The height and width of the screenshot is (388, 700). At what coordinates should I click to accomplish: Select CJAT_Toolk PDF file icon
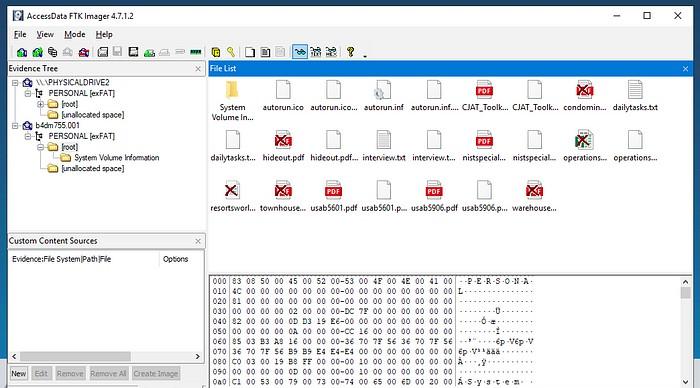[484, 90]
